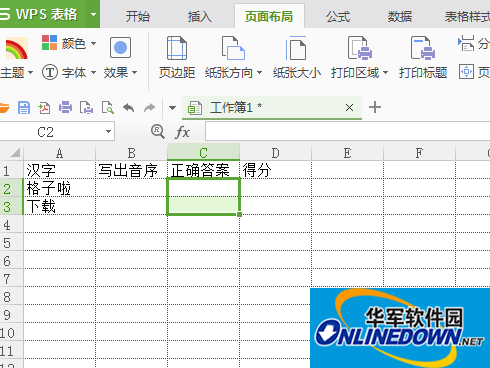Select column F header
The height and width of the screenshot is (368, 490).
pyautogui.click(x=419, y=153)
